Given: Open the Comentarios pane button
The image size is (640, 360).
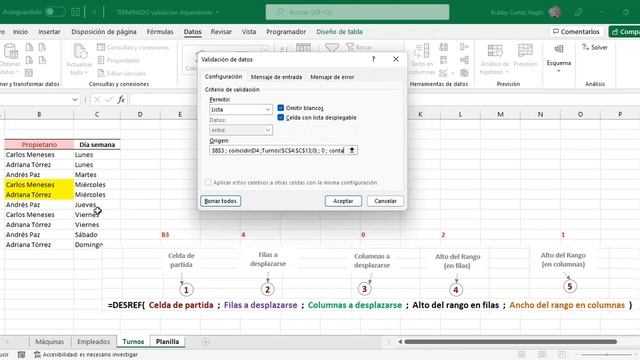Looking at the screenshot, I should click(x=576, y=31).
